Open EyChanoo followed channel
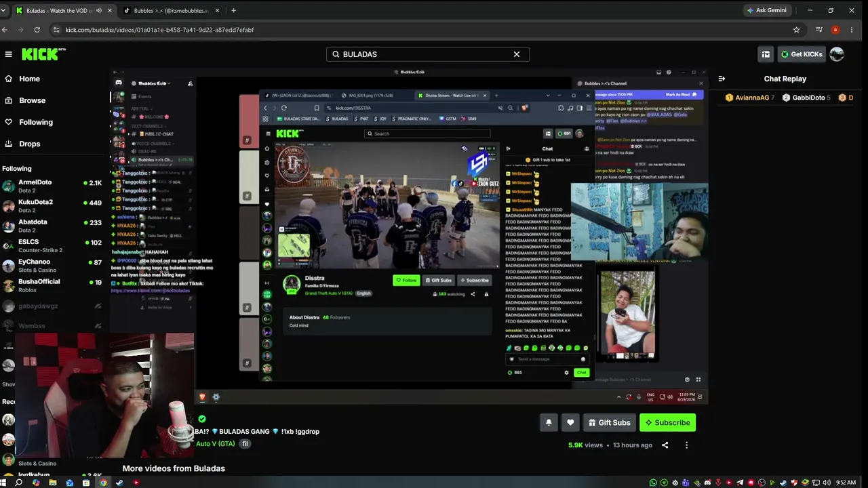The height and width of the screenshot is (488, 868). pos(53,265)
